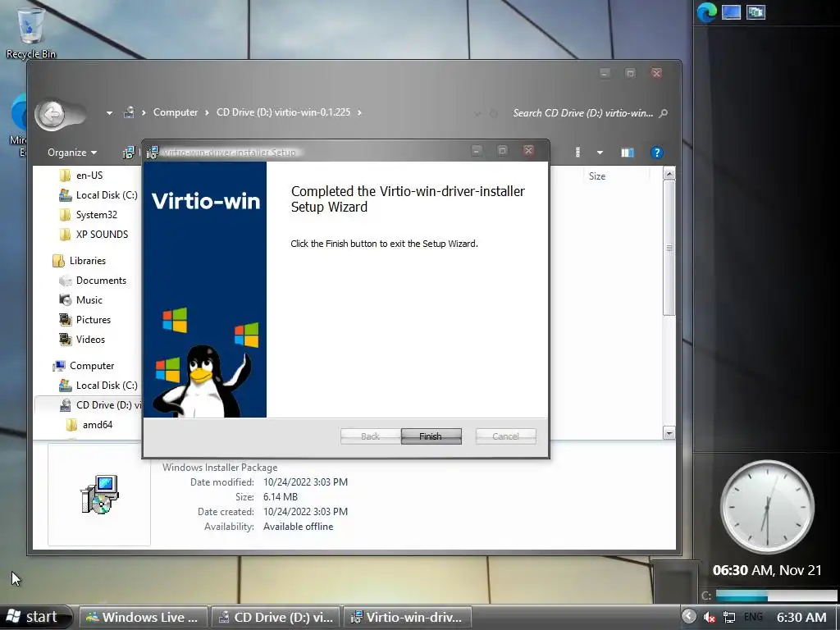840x630 pixels.
Task: Click the Search CD Drive input field
Action: click(x=583, y=113)
